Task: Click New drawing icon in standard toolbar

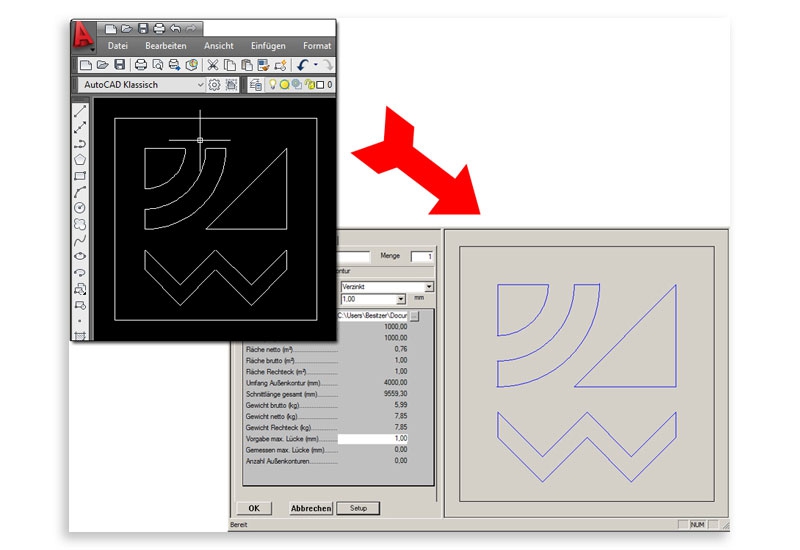Action: 86,65
